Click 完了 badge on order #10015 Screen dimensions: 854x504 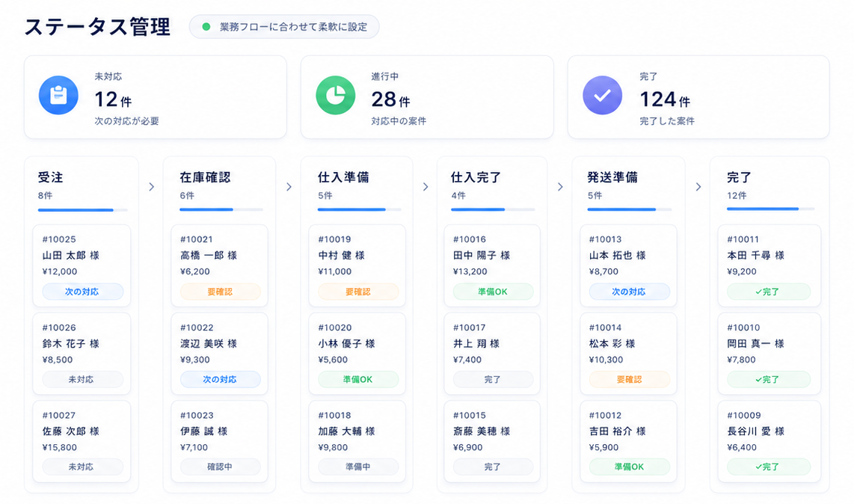coord(493,467)
